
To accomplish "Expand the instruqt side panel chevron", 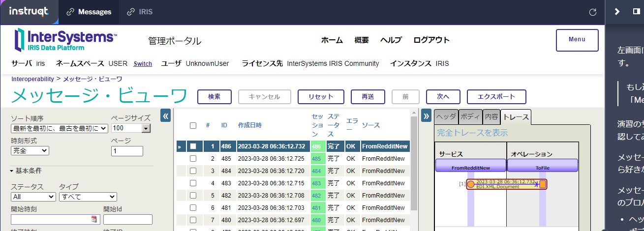I will pyautogui.click(x=617, y=12).
